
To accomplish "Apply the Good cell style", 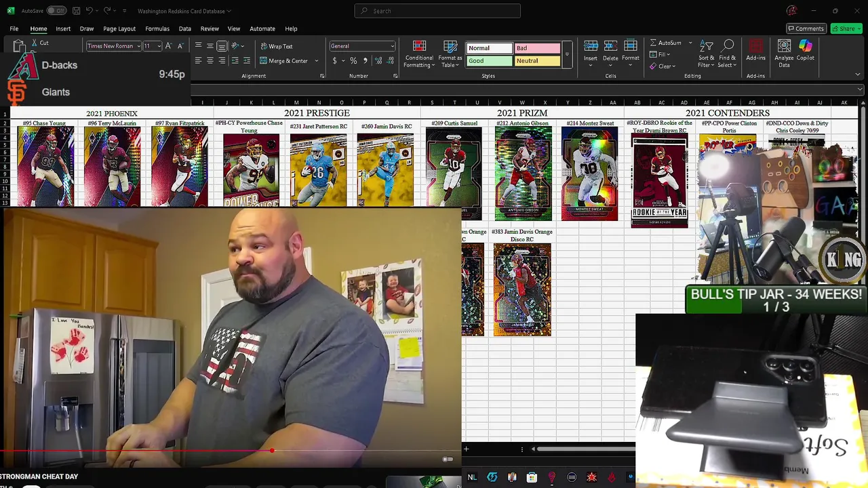I will [490, 61].
